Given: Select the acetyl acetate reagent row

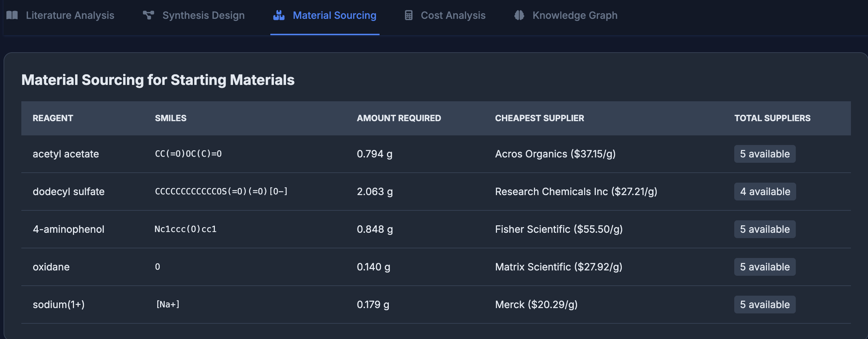Looking at the screenshot, I should tap(66, 154).
